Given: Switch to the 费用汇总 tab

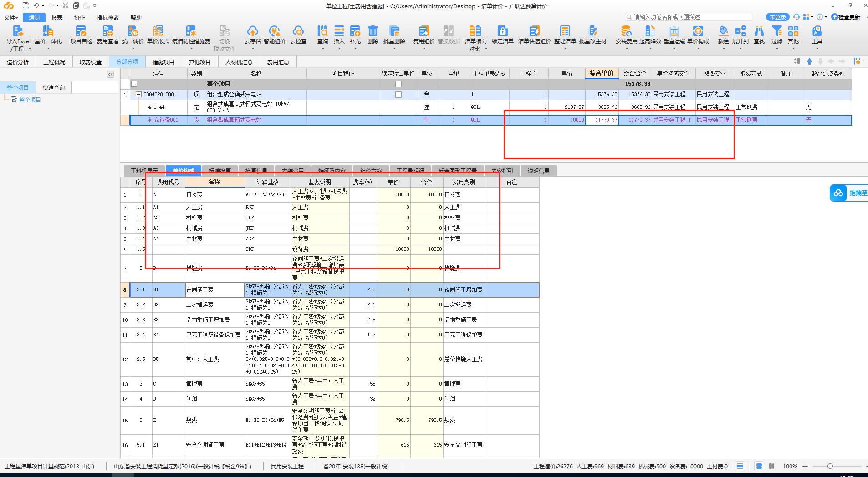Looking at the screenshot, I should click(x=278, y=62).
